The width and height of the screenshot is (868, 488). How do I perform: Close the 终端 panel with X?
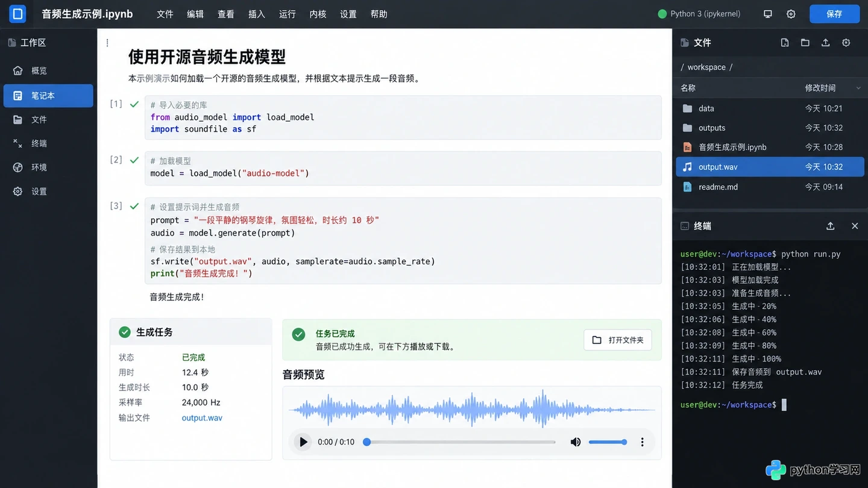point(855,226)
